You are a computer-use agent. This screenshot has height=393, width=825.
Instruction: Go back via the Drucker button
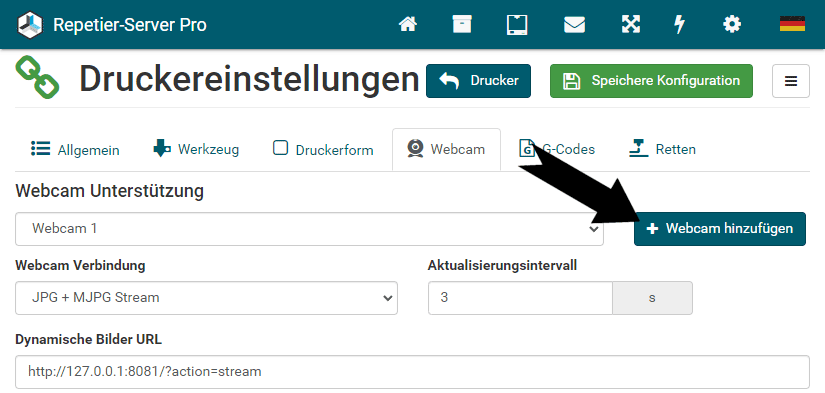coord(478,81)
